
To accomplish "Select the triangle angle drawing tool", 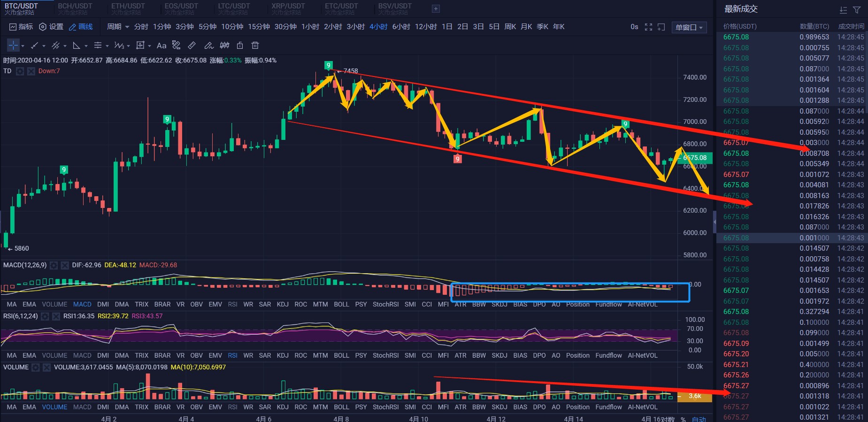I will 77,46.
